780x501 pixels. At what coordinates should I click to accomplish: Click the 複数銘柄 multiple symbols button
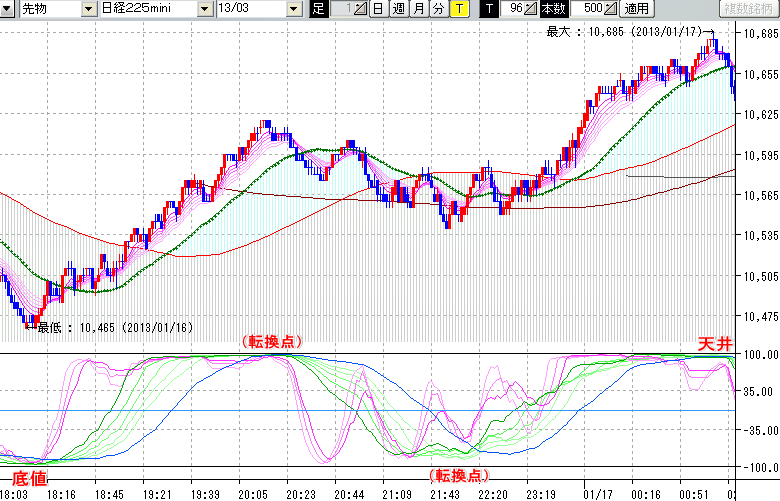tap(748, 9)
